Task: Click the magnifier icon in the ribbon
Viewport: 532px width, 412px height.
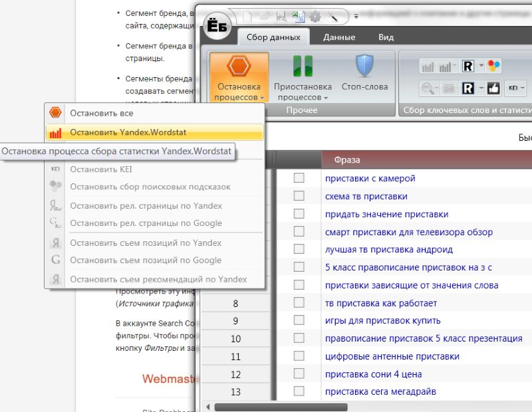Action: pos(427,88)
